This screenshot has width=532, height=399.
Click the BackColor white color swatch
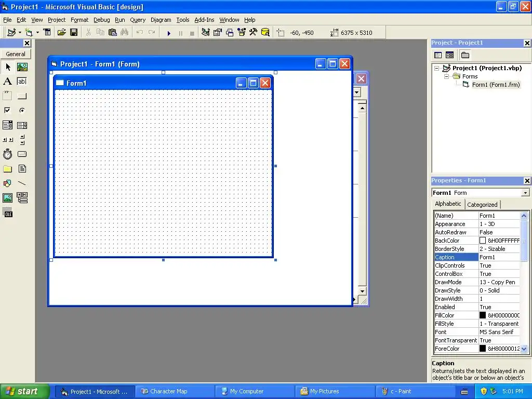(x=483, y=240)
